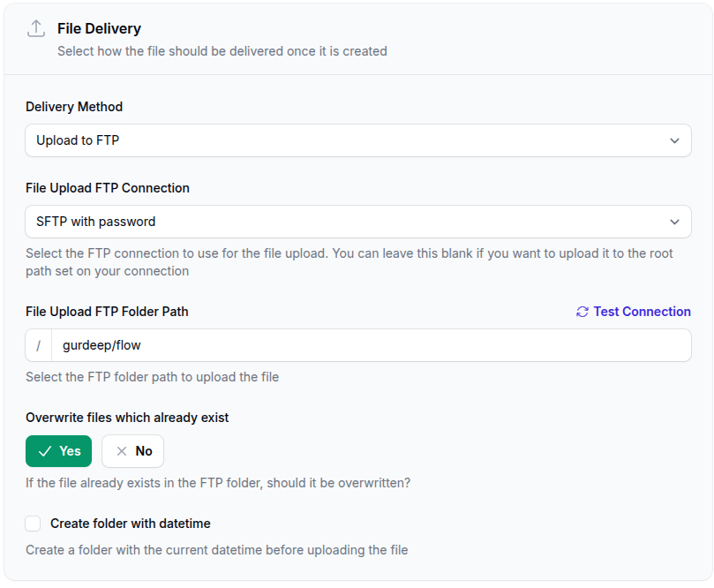Viewport: 714px width, 588px height.
Task: Click the File Upload FTP Folder Path label
Action: pos(107,312)
